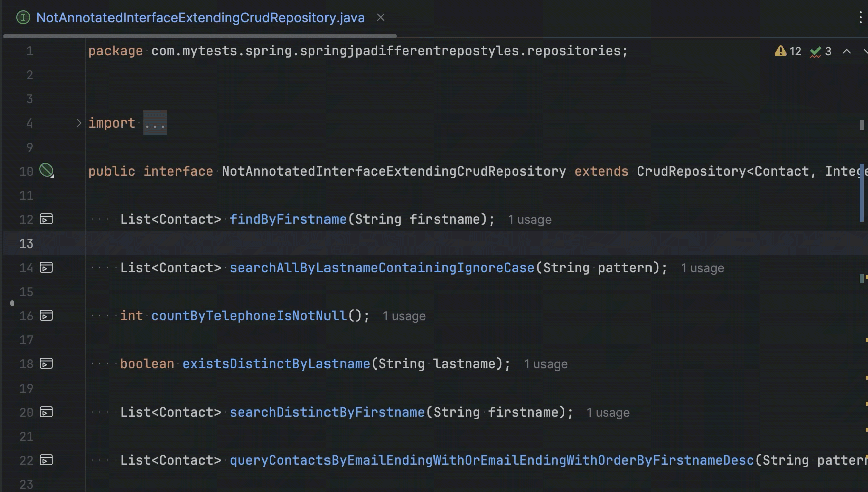The width and height of the screenshot is (868, 492).
Task: Click the query console icon next to searchAllByLastnameContainingIgnoreCase
Action: 46,268
